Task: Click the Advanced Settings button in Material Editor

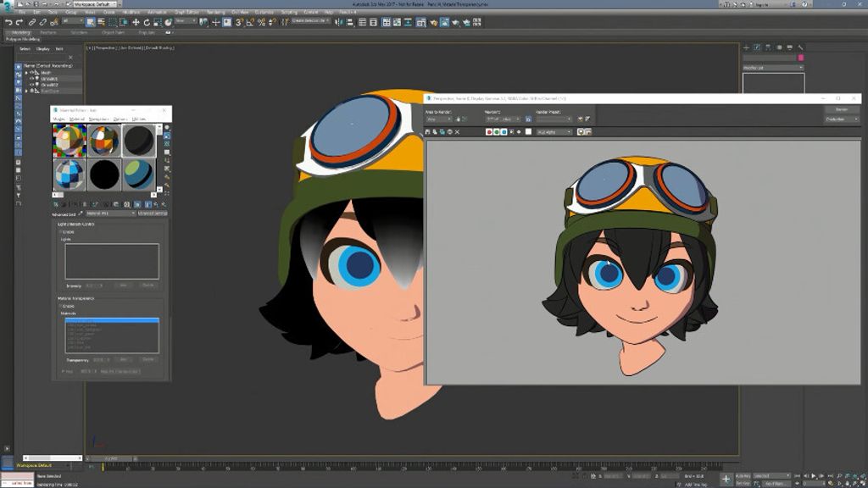Action: coord(153,213)
